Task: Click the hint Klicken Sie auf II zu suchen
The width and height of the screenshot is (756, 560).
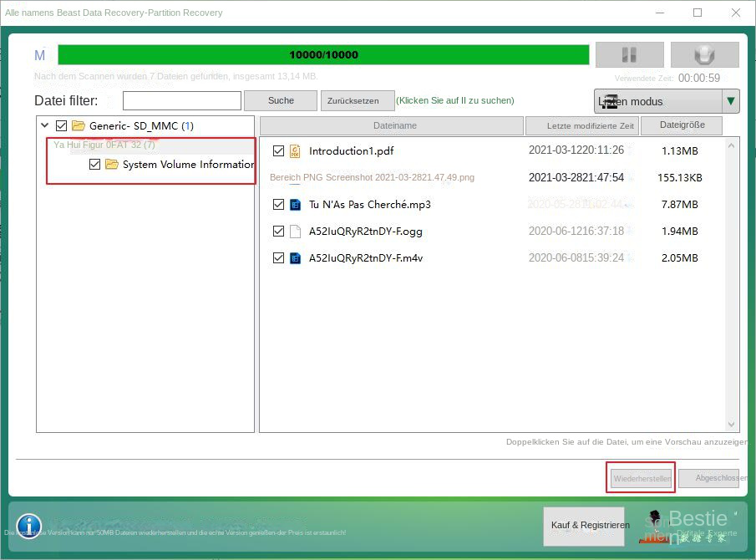Action: 455,100
